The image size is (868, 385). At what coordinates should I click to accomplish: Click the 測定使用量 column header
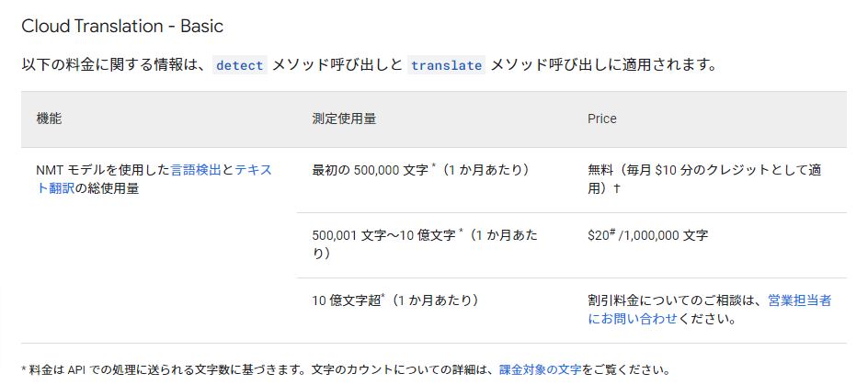coord(344,119)
